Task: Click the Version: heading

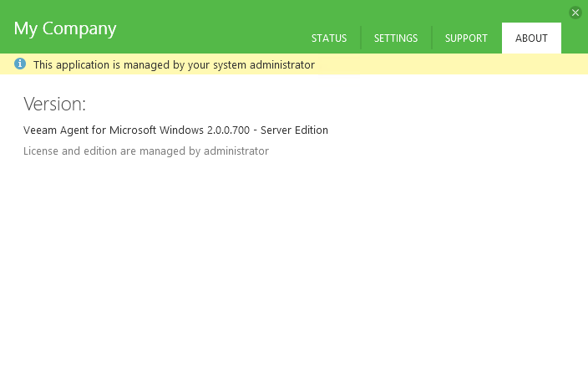Action: tap(55, 105)
